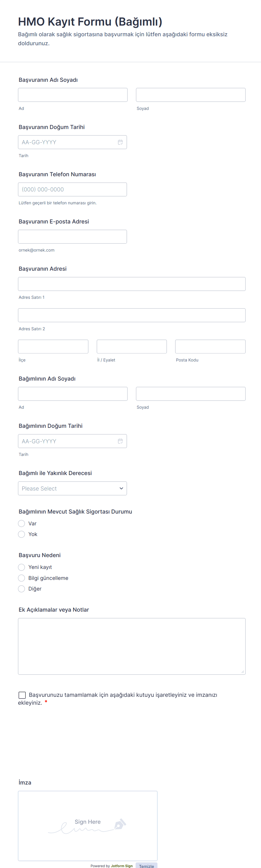The height and width of the screenshot is (868, 261).
Task: Choose Bilgi güncelleme option
Action: 22,578
